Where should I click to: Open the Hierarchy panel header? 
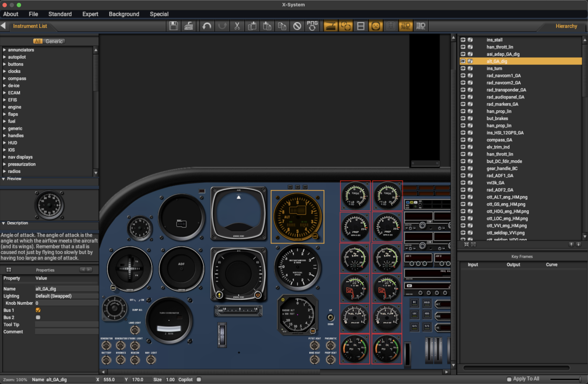pos(566,26)
